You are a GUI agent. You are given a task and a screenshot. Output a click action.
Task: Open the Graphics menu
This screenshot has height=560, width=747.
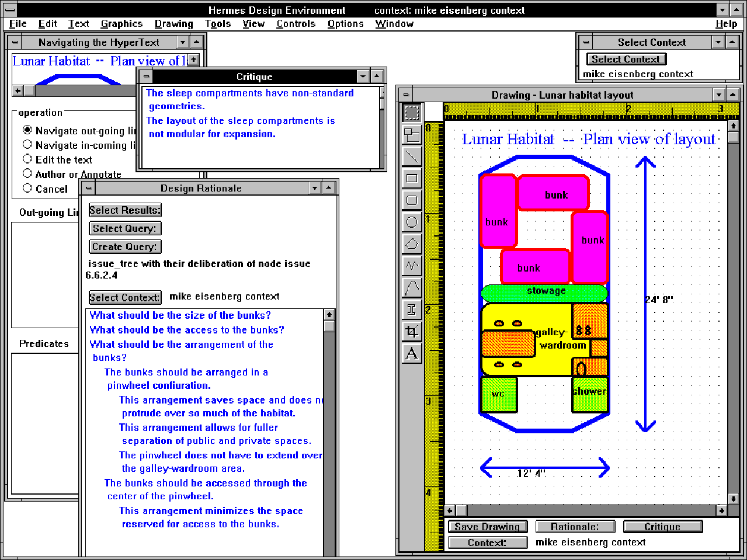121,24
